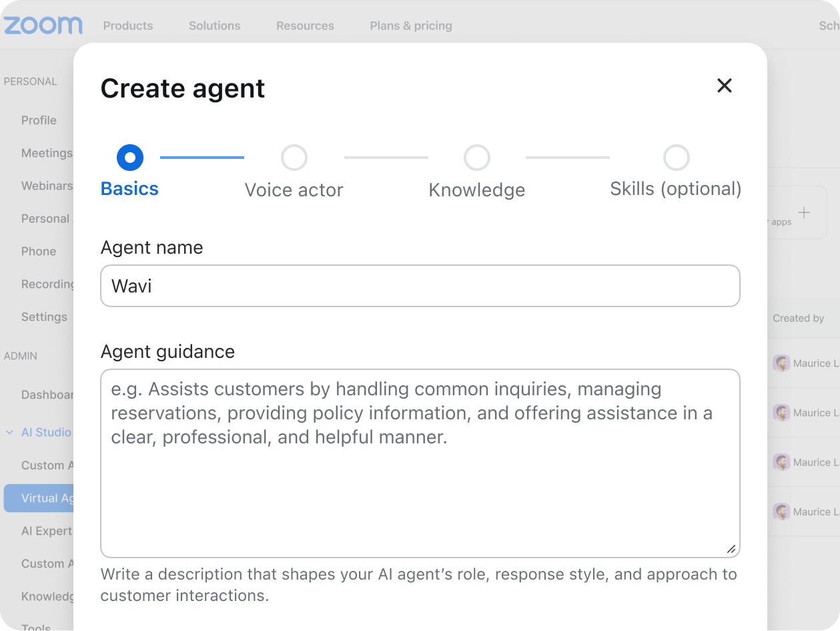The height and width of the screenshot is (631, 840).
Task: Collapse the AI Studio section
Action: 10,432
